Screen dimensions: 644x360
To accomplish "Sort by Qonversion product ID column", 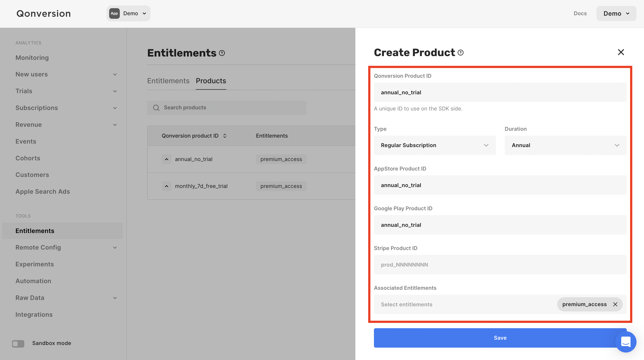I will [225, 136].
